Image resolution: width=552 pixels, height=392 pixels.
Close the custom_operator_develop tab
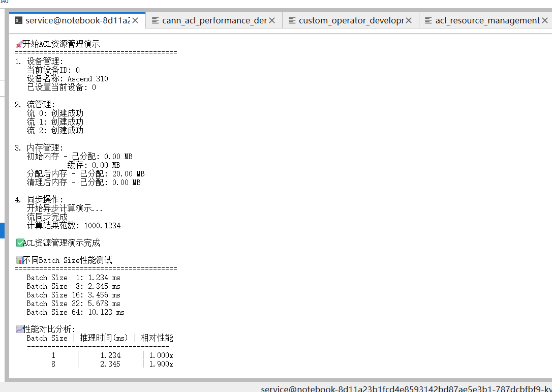409,20
